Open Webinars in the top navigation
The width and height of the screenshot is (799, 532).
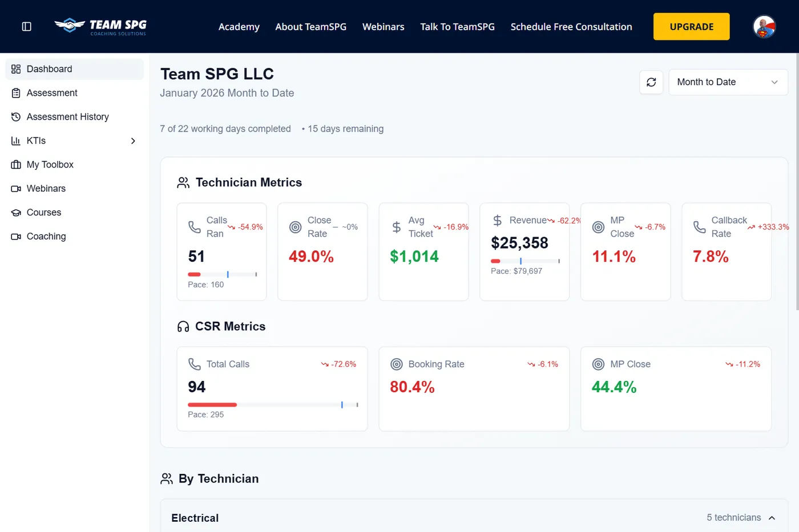click(384, 27)
